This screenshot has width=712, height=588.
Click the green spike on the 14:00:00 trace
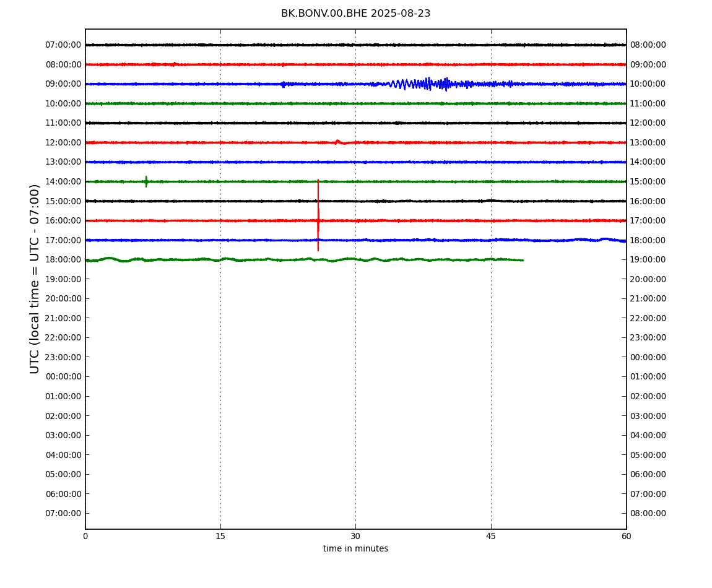[146, 181]
